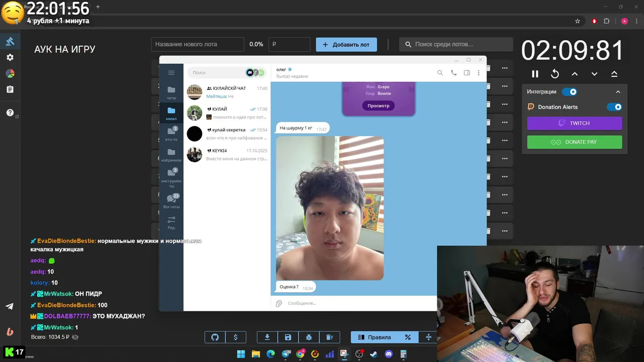Reset the auction timer
The width and height of the screenshot is (644, 362).
click(555, 74)
